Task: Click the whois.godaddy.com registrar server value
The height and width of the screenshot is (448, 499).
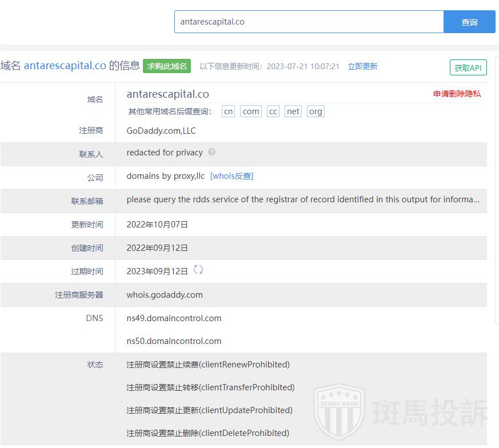Action: point(165,295)
